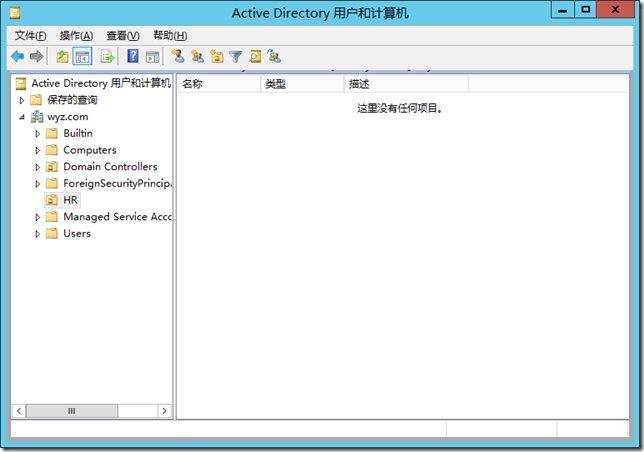Select root Active Directory 用户和计算机 node
The height and width of the screenshot is (452, 644).
[101, 83]
